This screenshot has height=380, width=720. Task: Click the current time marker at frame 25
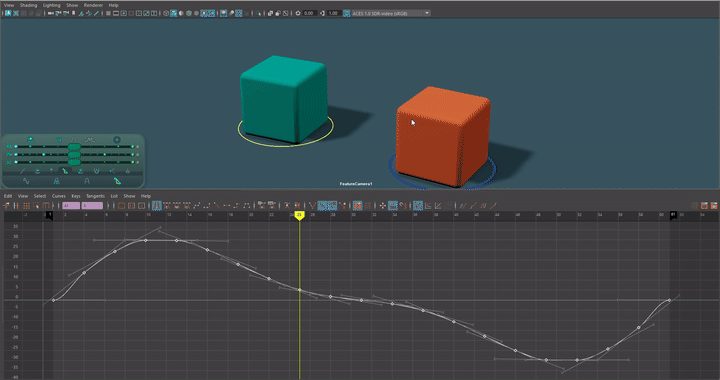click(299, 215)
